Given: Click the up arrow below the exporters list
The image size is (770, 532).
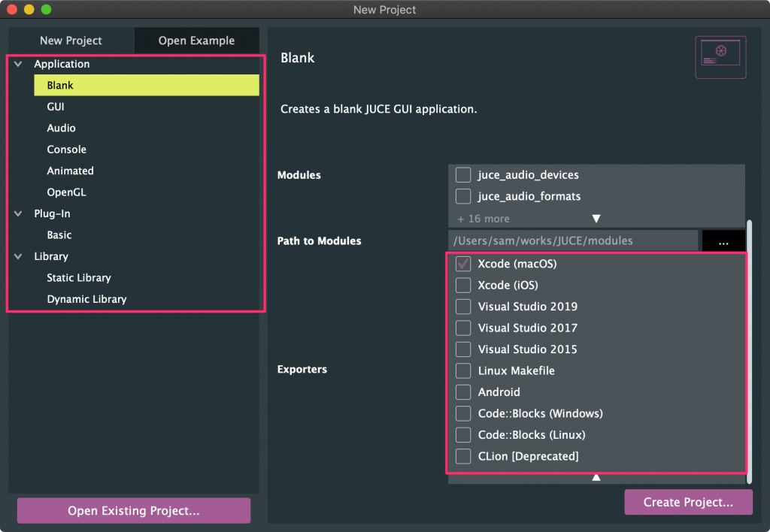Looking at the screenshot, I should pos(596,477).
